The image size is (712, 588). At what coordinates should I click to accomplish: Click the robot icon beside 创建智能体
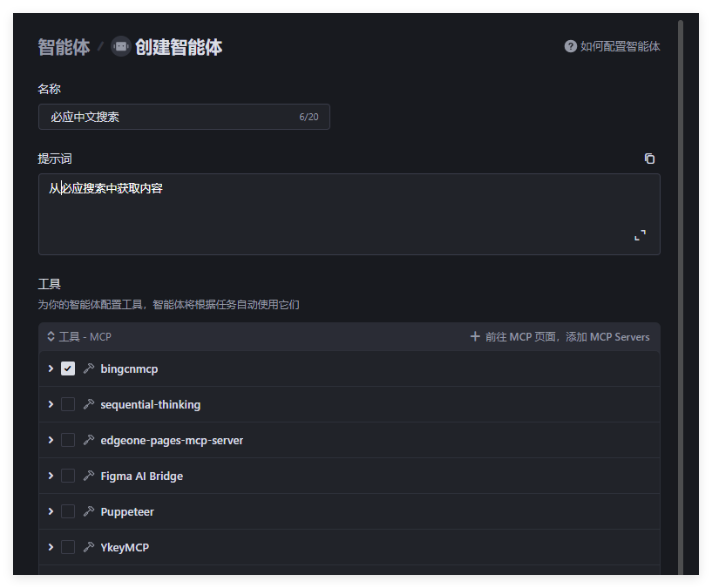point(121,46)
